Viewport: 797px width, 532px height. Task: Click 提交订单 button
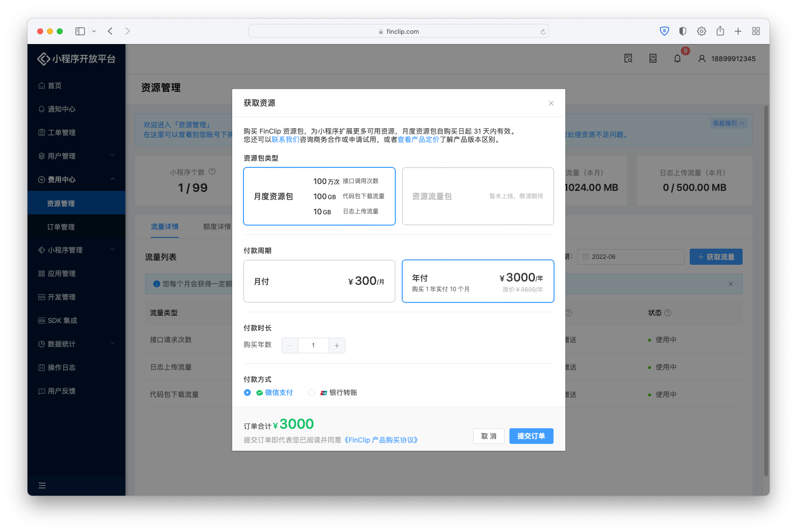click(531, 436)
